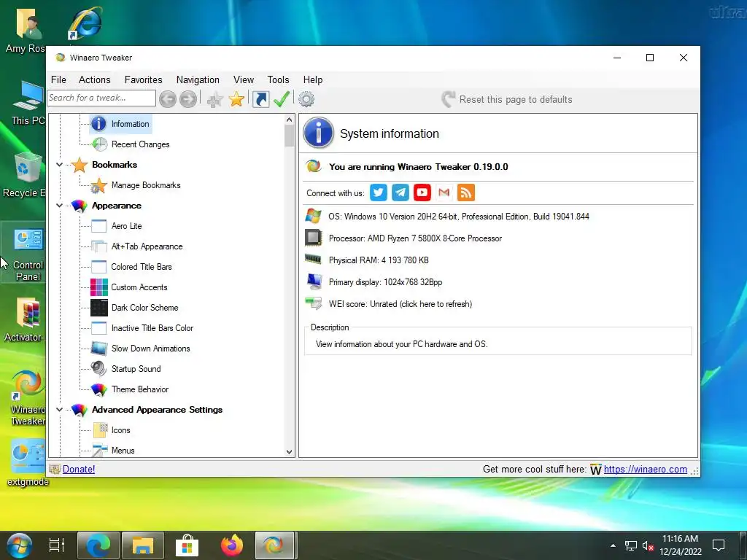This screenshot has height=560, width=747.
Task: Open File Explorer from the taskbar
Action: pos(143,545)
